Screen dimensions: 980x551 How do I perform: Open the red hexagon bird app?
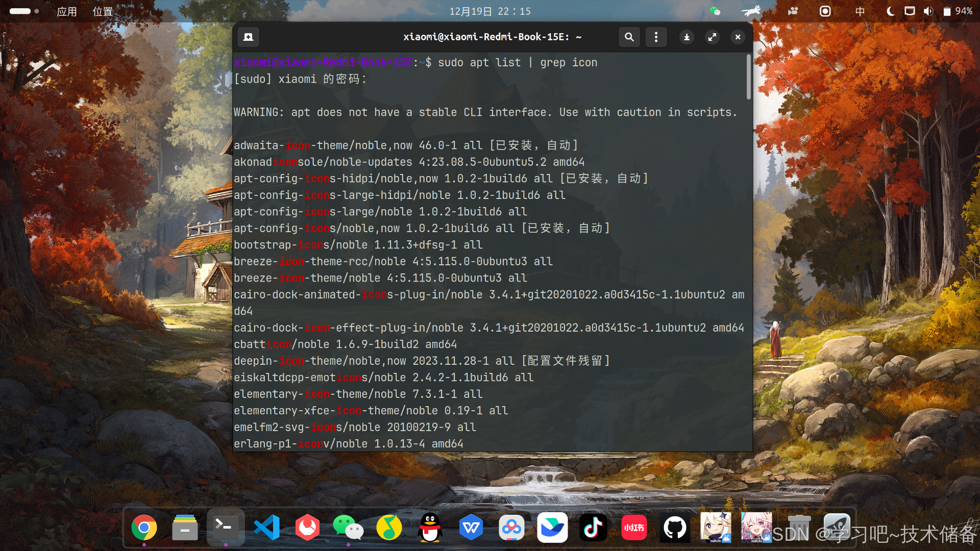point(307,528)
